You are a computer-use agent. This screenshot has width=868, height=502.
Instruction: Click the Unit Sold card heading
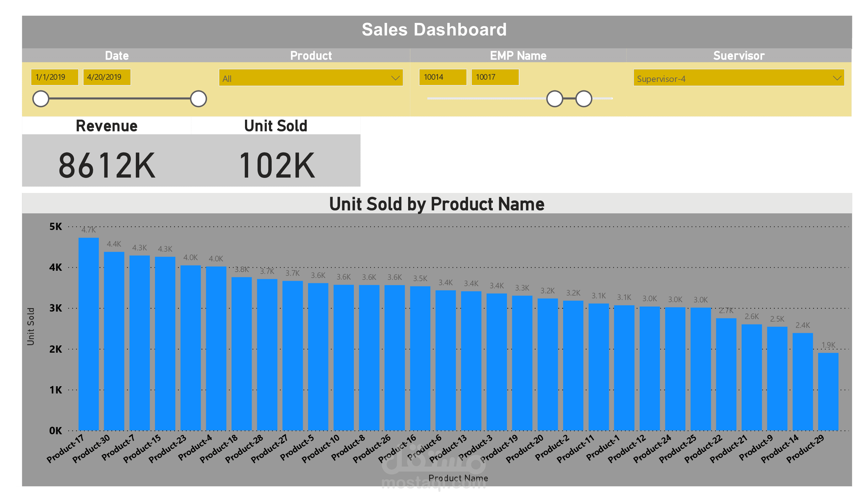pos(275,126)
